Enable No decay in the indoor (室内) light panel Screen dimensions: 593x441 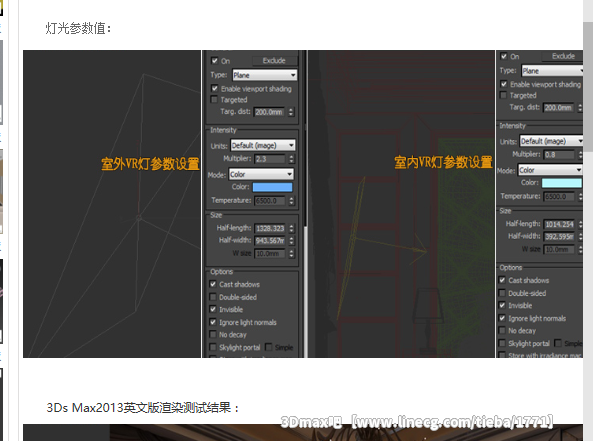502,331
